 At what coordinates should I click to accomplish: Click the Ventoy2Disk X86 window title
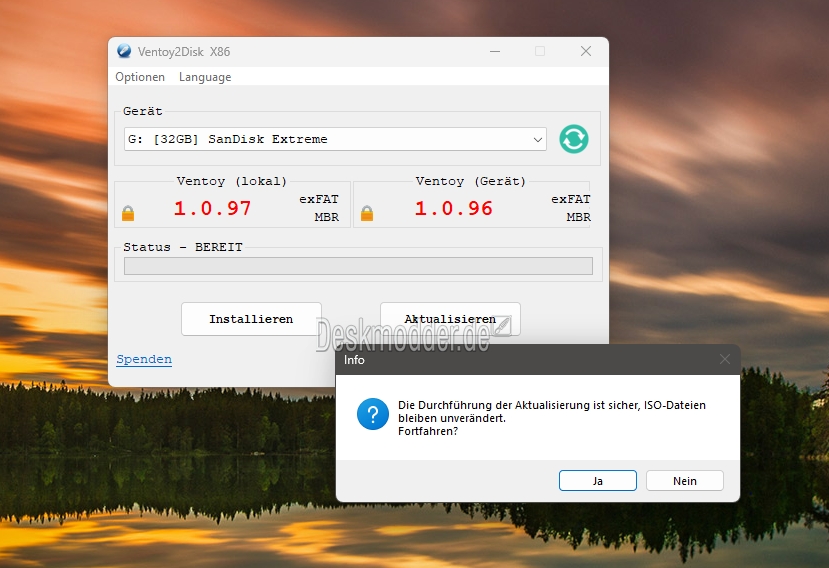click(184, 51)
